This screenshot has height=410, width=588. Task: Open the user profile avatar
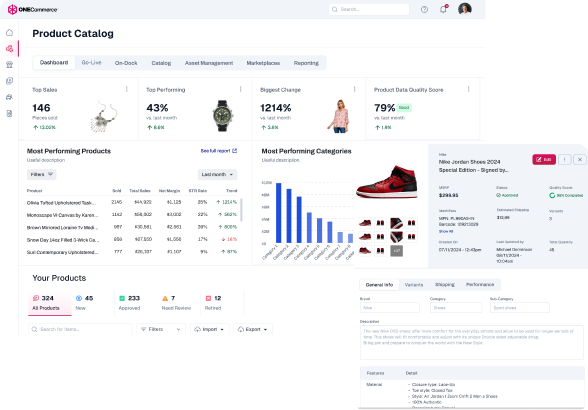[465, 9]
